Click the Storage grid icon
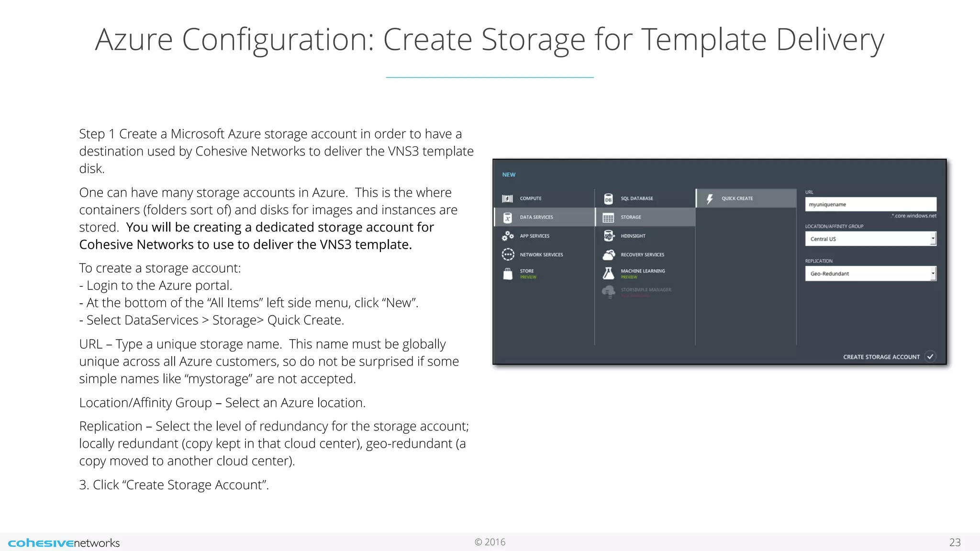The width and height of the screenshot is (980, 551). 608,218
